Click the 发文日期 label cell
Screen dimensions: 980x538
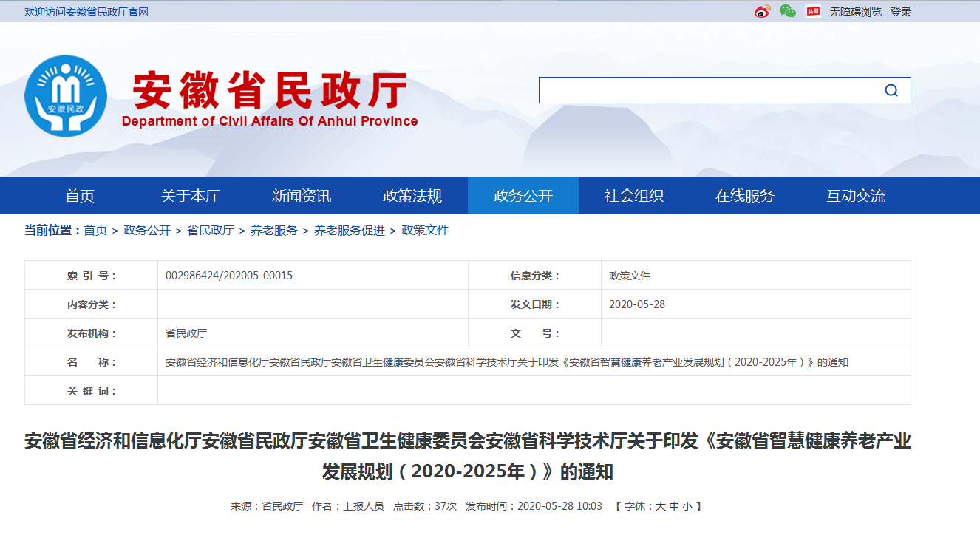[535, 304]
